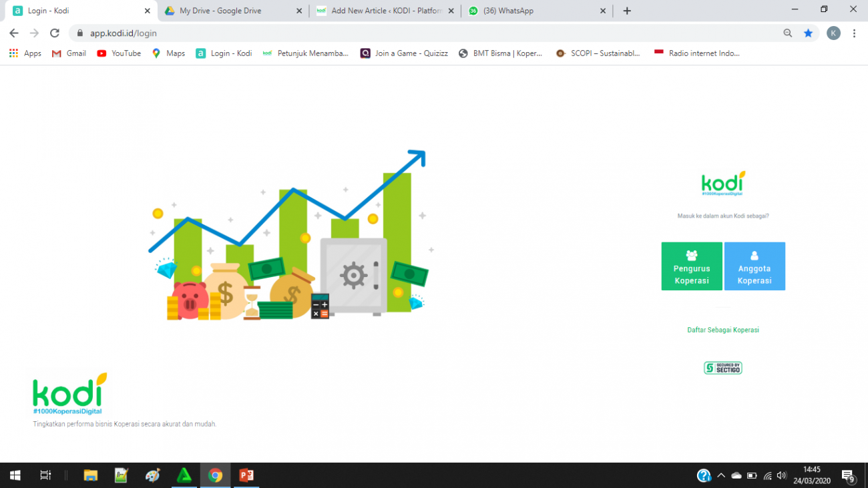Open the clock and date 14:45

click(x=812, y=475)
